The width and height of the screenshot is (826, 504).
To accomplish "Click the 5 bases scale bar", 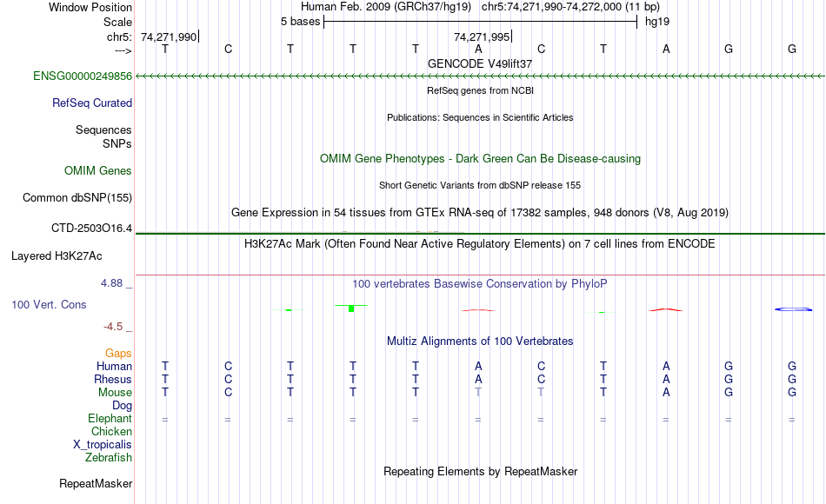I will (481, 22).
